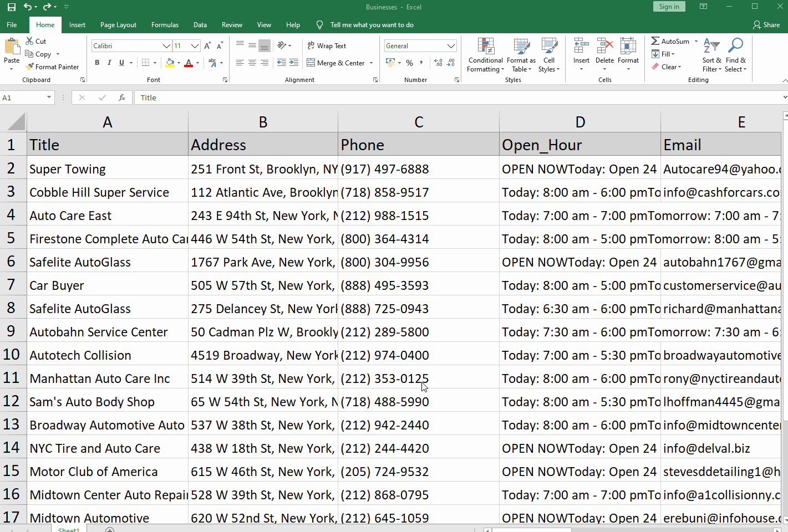Open the Borders icon
Screen dimensions: 788x532
(x=146, y=63)
